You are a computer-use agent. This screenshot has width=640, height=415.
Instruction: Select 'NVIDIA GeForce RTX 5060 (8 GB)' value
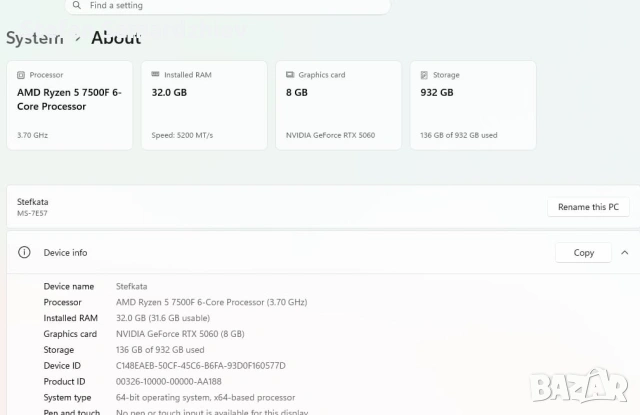[180, 334]
